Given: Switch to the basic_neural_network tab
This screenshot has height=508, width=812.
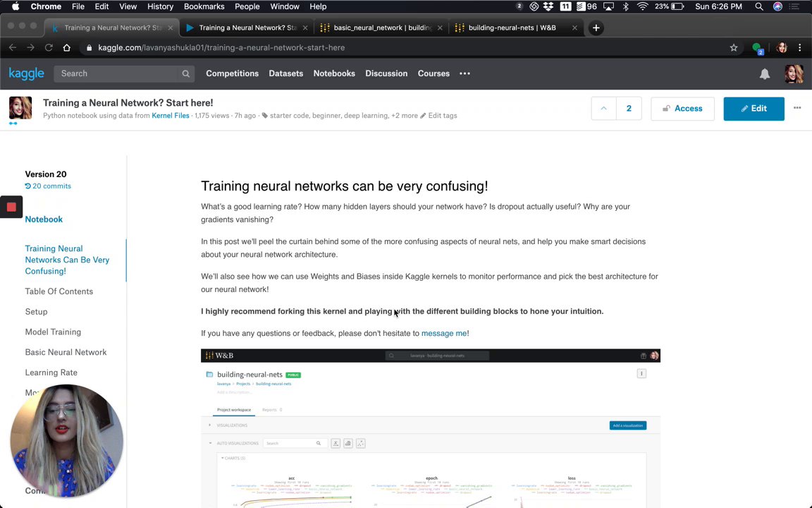Looking at the screenshot, I should tap(381, 28).
